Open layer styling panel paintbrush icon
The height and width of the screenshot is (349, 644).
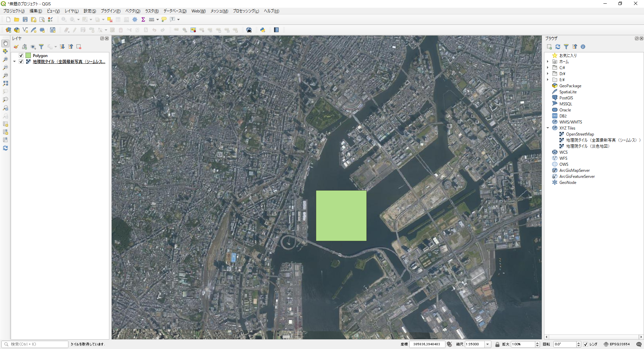point(16,47)
